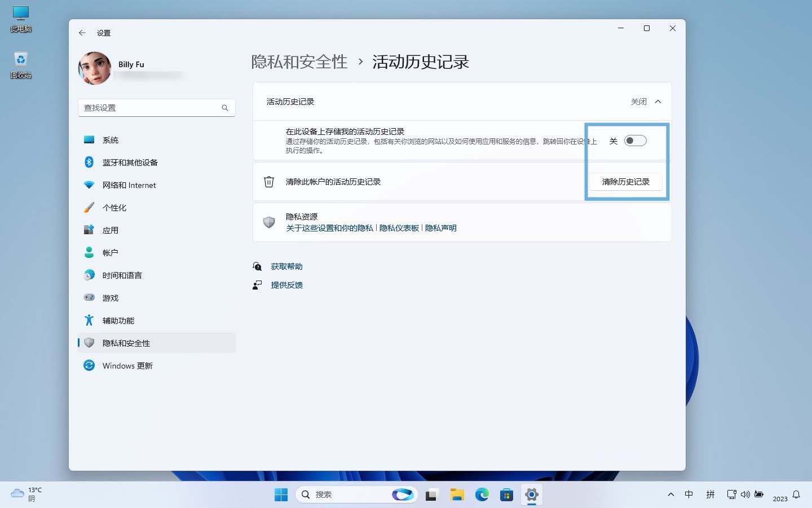Open Windows 更新 via its circular icon
This screenshot has width=812, height=508.
(x=89, y=365)
